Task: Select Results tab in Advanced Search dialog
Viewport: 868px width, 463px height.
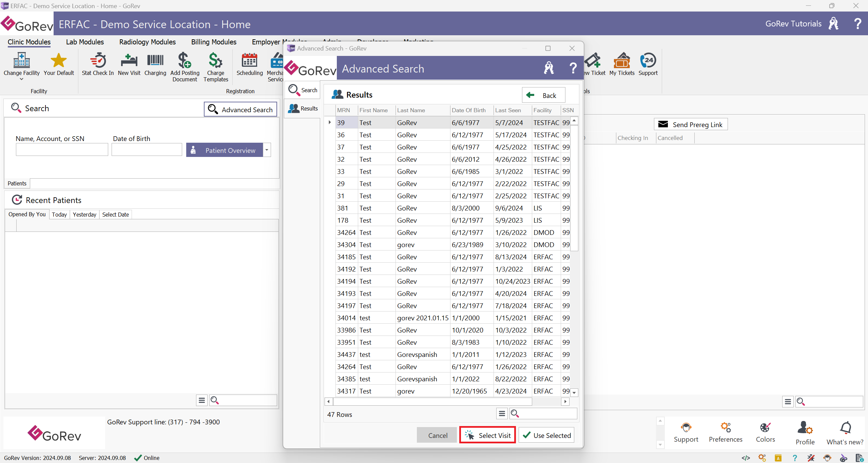Action: point(302,108)
